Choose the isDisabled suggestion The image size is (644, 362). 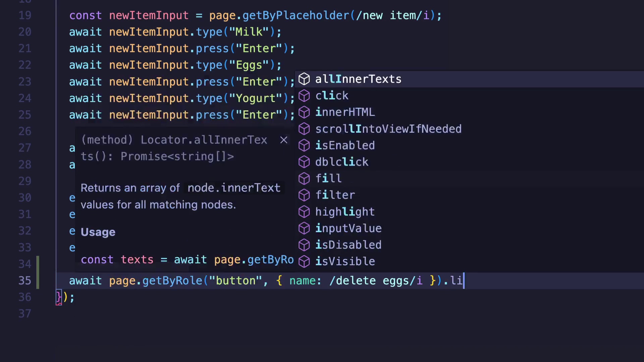[469, 245]
